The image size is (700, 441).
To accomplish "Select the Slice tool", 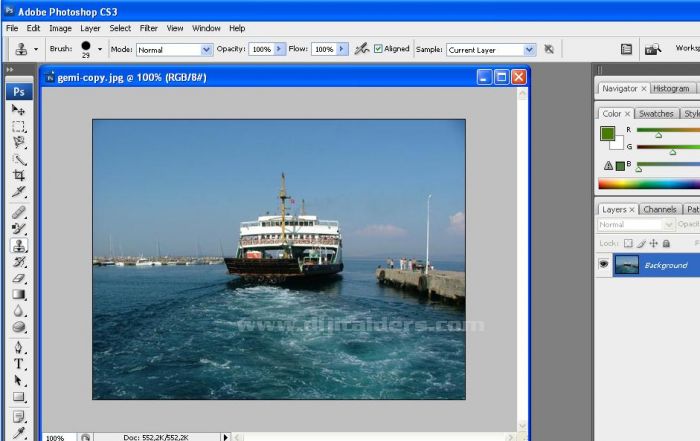I will [x=18, y=191].
